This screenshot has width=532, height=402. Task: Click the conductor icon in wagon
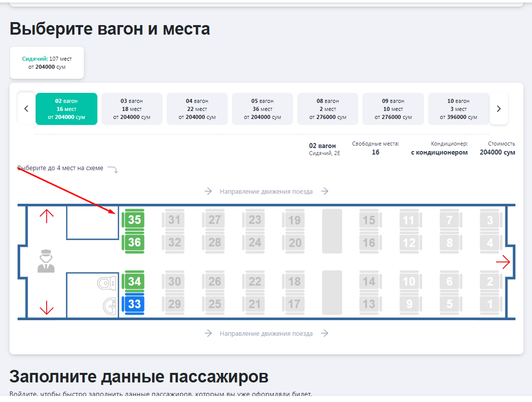point(46,262)
